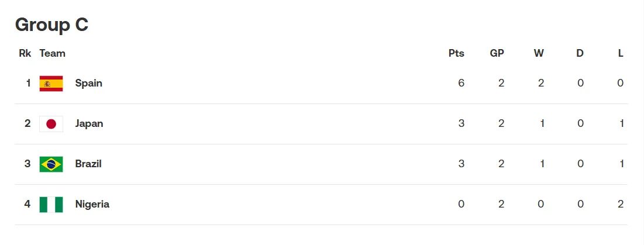Open the Nigeria team link
Viewport: 644px width, 245px height.
92,204
